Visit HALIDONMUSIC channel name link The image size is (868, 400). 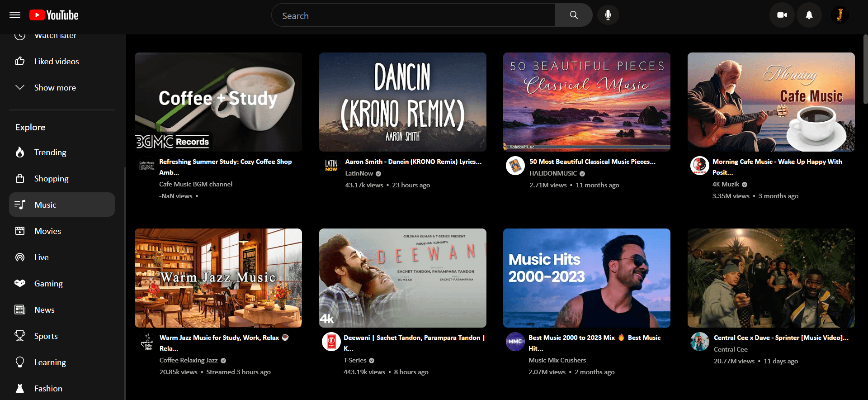pyautogui.click(x=553, y=173)
